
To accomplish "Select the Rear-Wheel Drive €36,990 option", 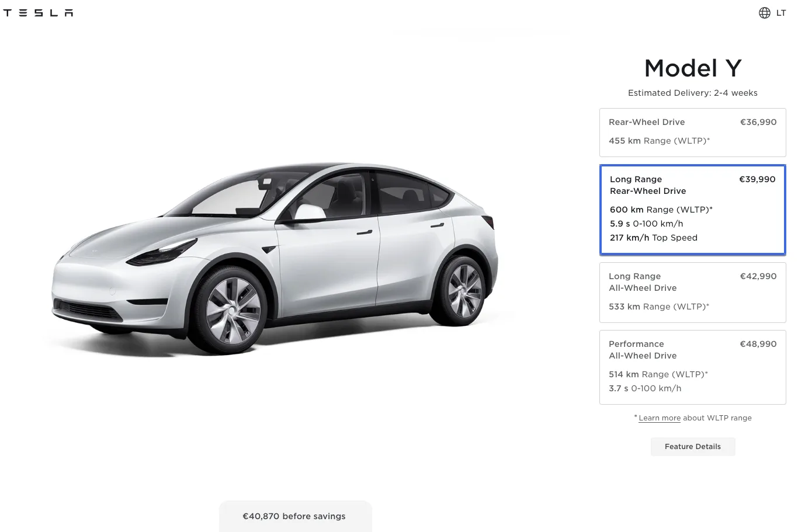I will (692, 132).
